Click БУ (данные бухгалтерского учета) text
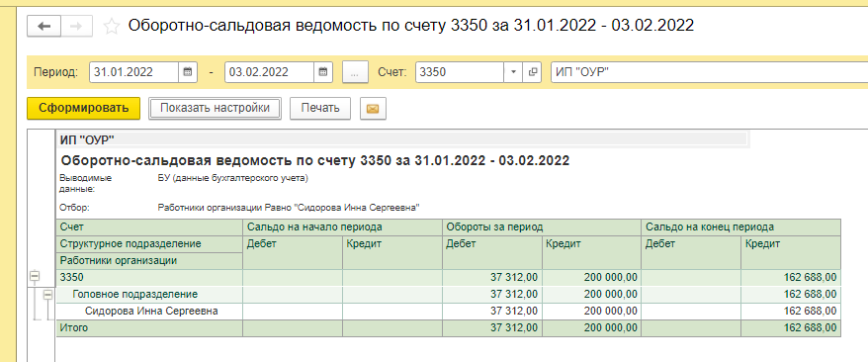 [233, 178]
